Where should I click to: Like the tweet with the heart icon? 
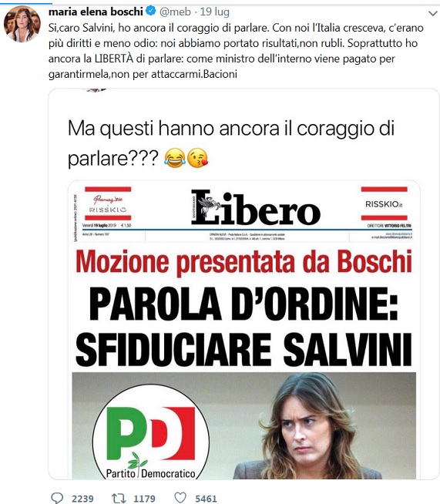(180, 498)
